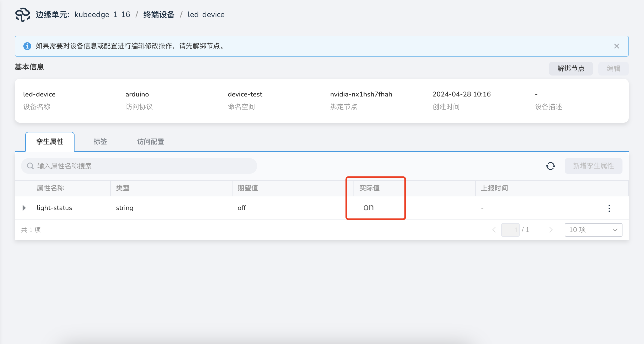Image resolution: width=644 pixels, height=344 pixels.
Task: Expand the light-status row details
Action: tap(24, 208)
